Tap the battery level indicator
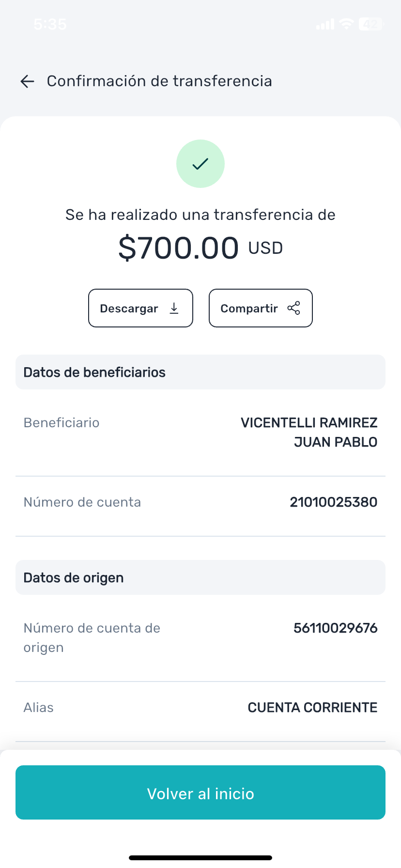This screenshot has height=868, width=401. pos(370,24)
